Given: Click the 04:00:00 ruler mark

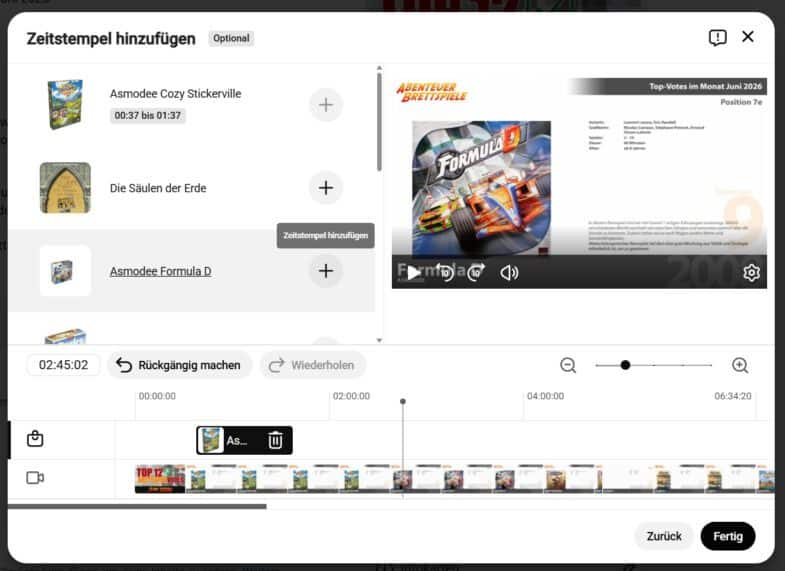Looking at the screenshot, I should coord(546,396).
